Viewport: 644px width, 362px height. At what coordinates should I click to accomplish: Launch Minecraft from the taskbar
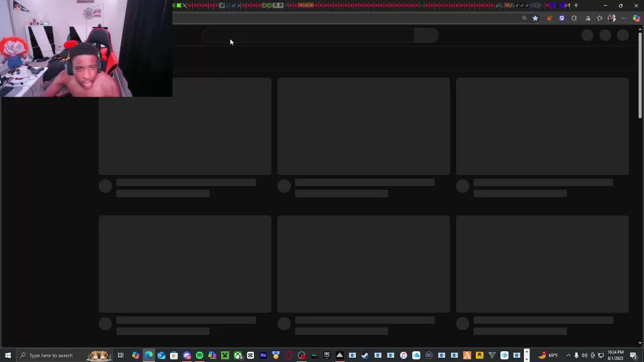pyautogui.click(x=225, y=355)
